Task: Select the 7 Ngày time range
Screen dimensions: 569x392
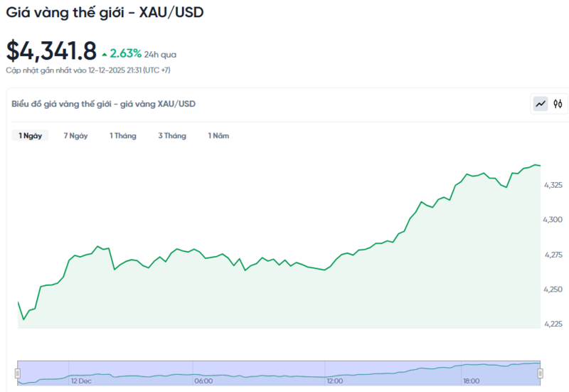Action: (x=75, y=136)
